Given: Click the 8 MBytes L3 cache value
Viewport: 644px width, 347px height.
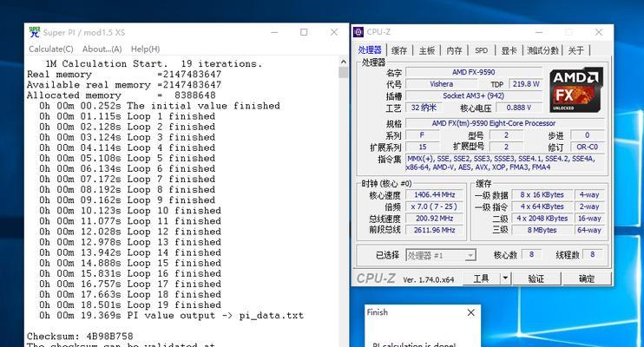Looking at the screenshot, I should (542, 230).
